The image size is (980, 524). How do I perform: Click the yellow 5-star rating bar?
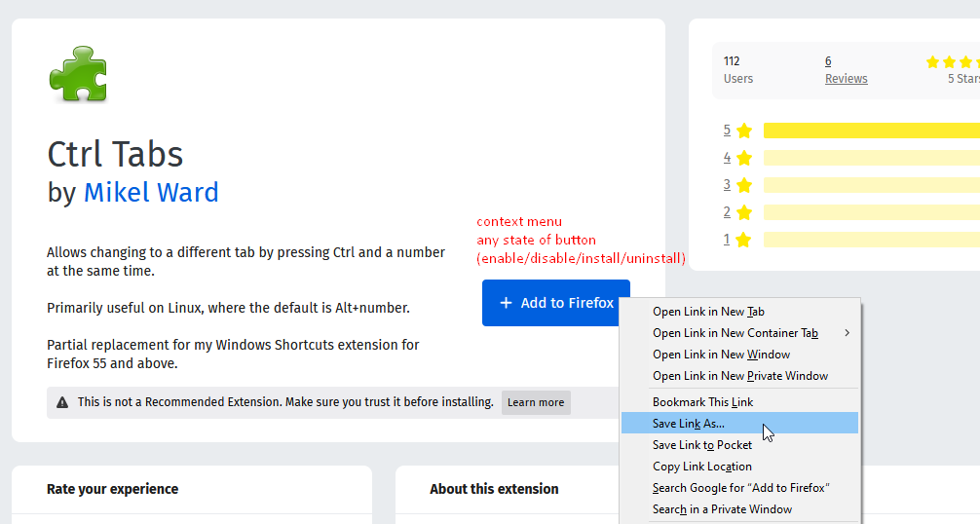[871, 131]
